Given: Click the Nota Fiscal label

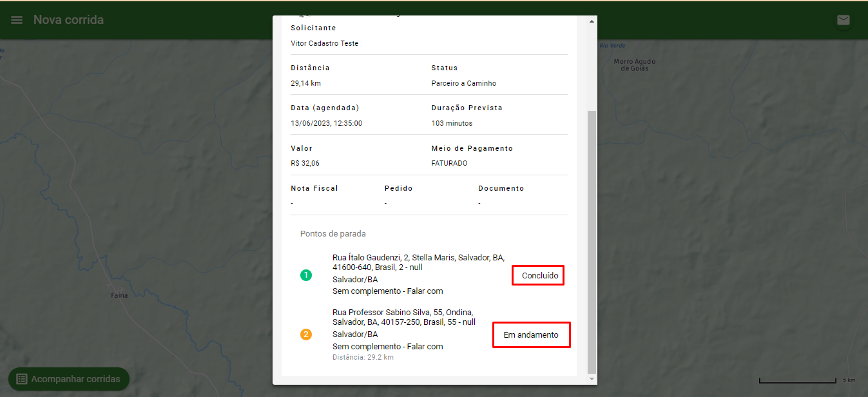Looking at the screenshot, I should point(314,188).
